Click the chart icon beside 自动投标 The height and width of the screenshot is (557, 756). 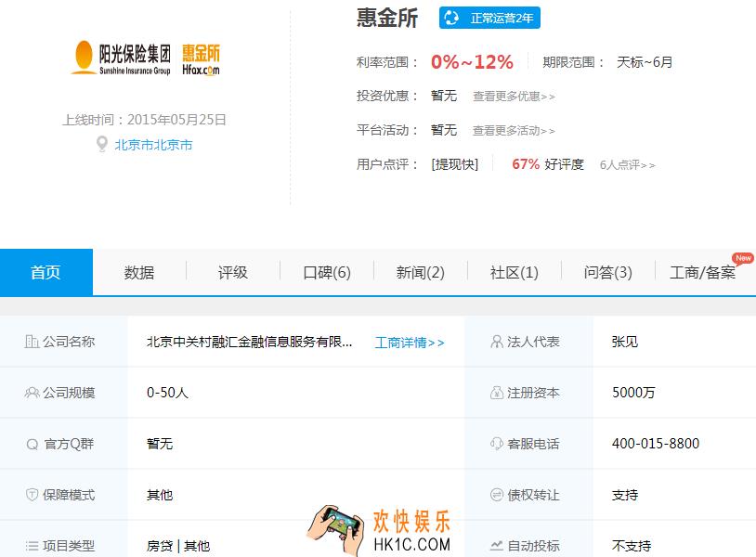(x=497, y=546)
